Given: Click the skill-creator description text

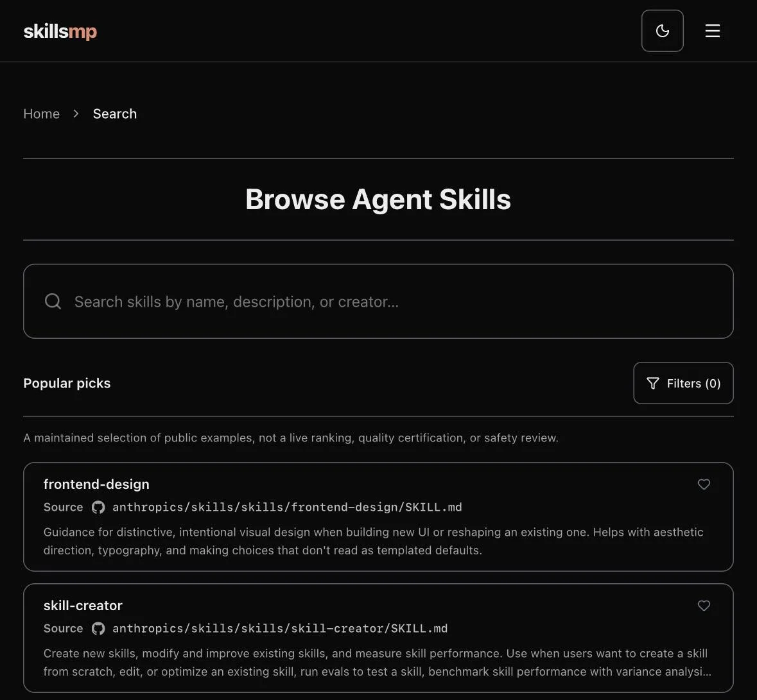Looking at the screenshot, I should (x=377, y=662).
